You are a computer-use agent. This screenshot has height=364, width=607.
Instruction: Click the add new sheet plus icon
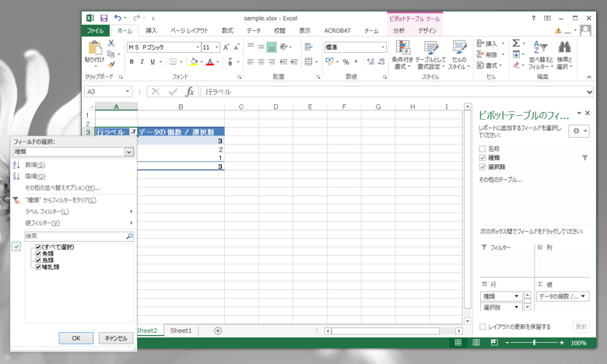[218, 331]
